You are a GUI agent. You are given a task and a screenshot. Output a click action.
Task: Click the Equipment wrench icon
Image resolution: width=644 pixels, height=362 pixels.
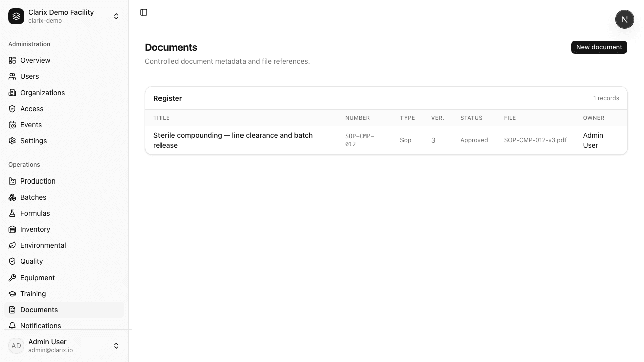point(12,278)
